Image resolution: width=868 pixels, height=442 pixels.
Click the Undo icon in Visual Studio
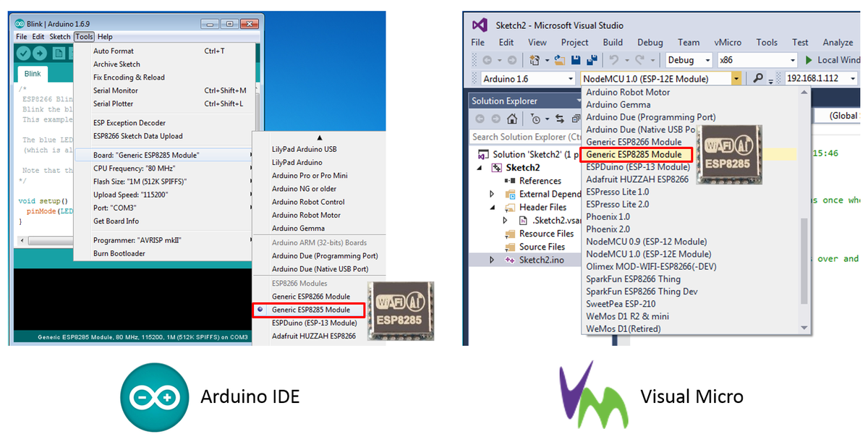pos(613,60)
